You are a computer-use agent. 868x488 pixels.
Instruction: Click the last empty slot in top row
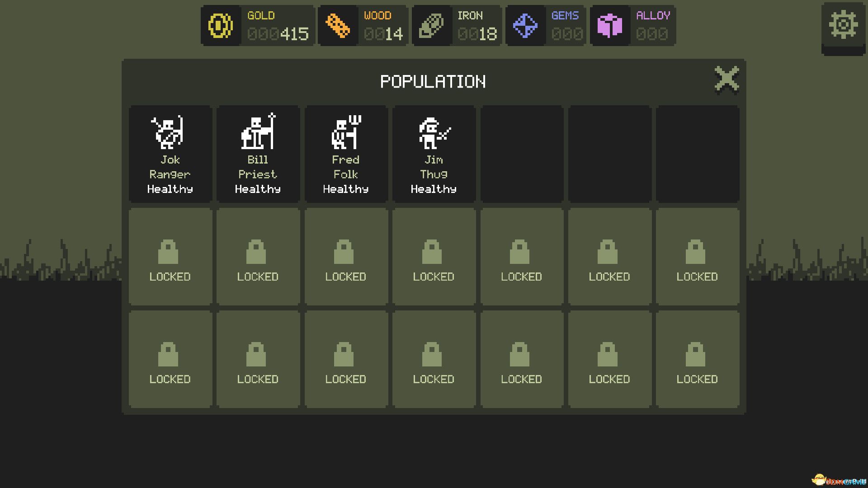coord(698,154)
